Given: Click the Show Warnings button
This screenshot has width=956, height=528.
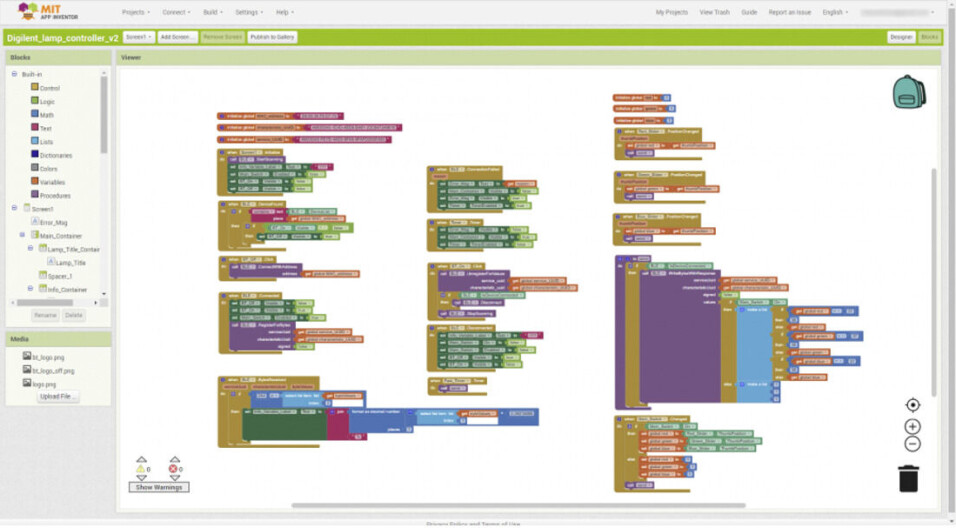Looking at the screenshot, I should (159, 487).
